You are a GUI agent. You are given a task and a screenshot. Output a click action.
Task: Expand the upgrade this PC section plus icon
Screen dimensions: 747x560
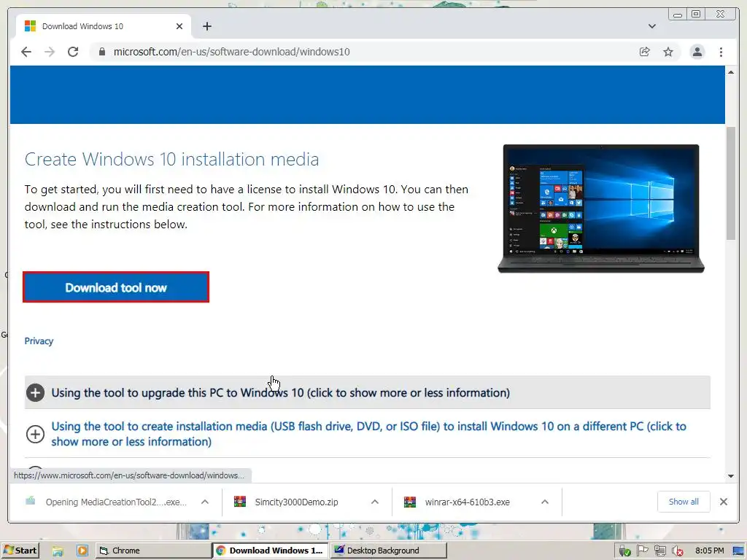[x=35, y=393]
